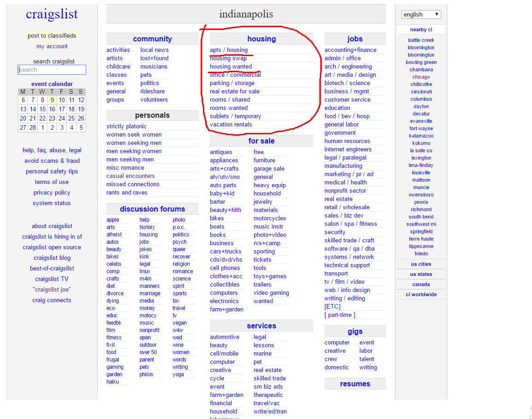Go to chicago nearby craigslist

[421, 77]
